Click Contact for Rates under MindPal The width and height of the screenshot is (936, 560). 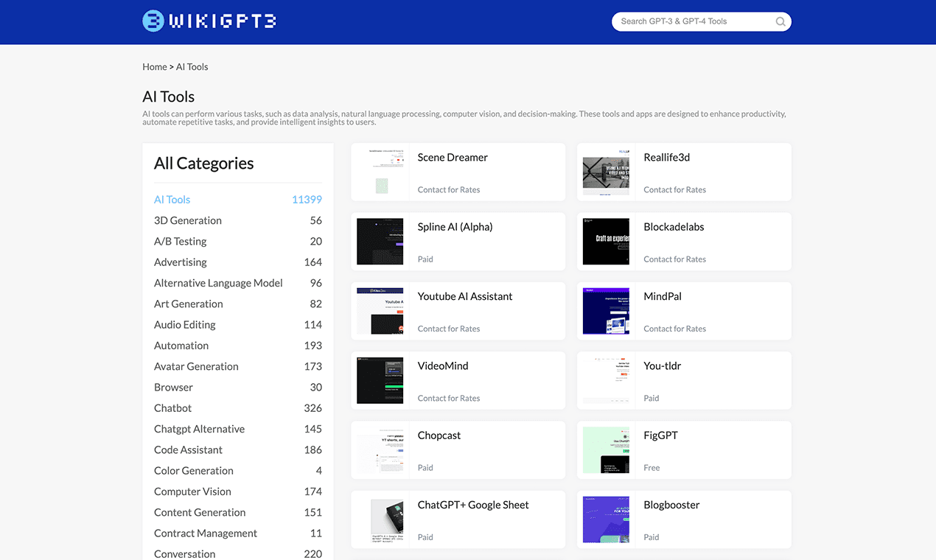[x=674, y=329]
